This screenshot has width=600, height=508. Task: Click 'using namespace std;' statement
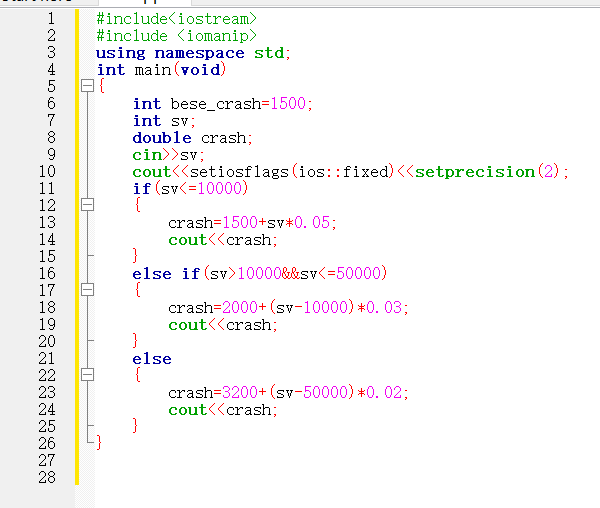pos(193,53)
